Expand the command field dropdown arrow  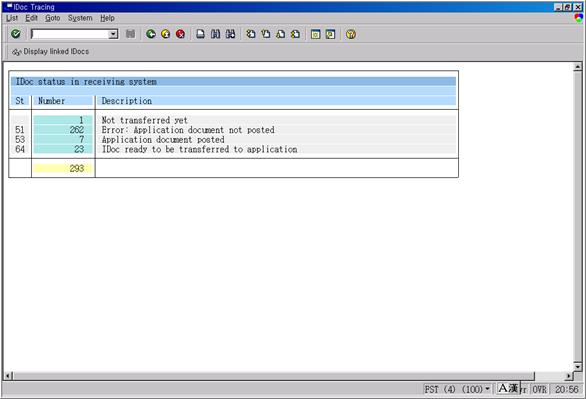(113, 34)
